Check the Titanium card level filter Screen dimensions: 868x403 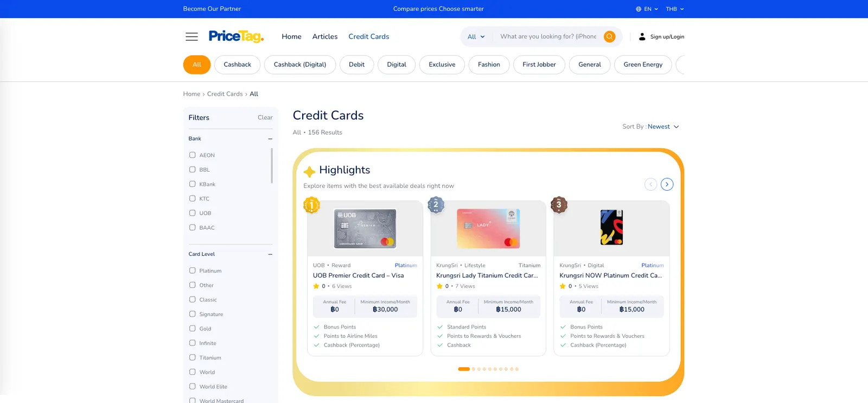click(192, 357)
